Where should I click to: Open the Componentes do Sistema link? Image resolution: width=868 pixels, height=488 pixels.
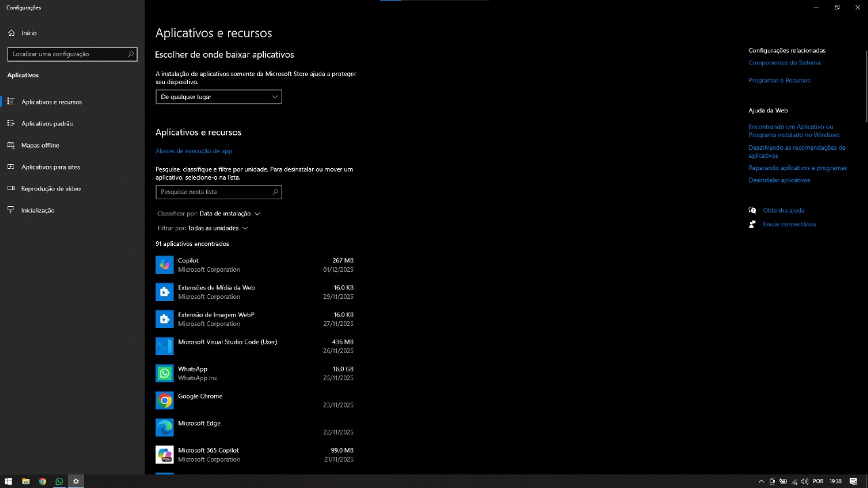click(785, 62)
